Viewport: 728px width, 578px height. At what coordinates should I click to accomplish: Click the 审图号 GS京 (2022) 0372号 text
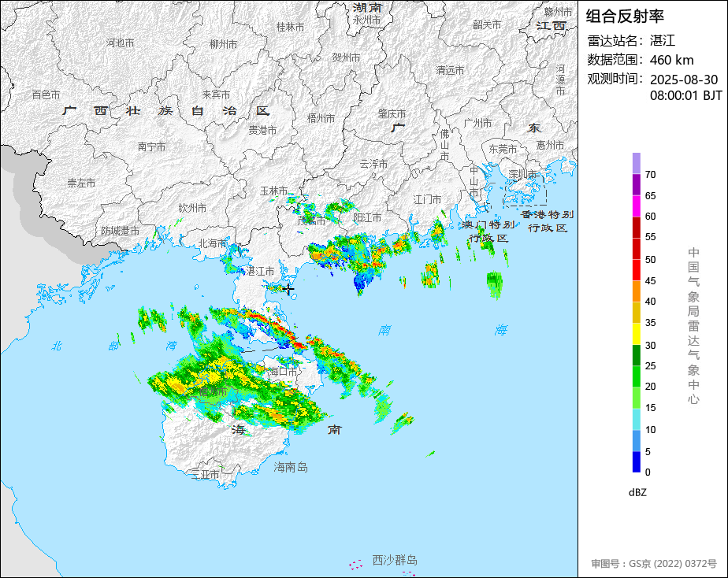654,564
